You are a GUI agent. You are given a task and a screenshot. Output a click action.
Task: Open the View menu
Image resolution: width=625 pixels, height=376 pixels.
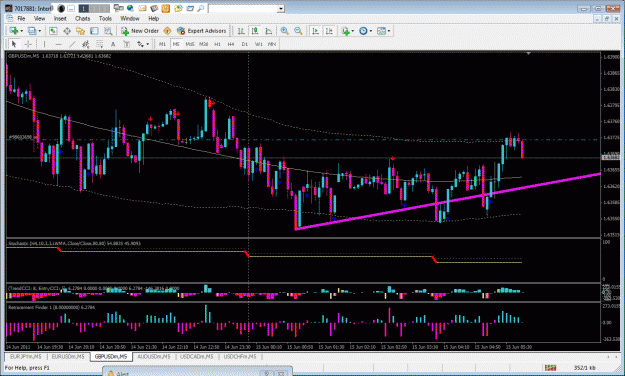point(39,18)
